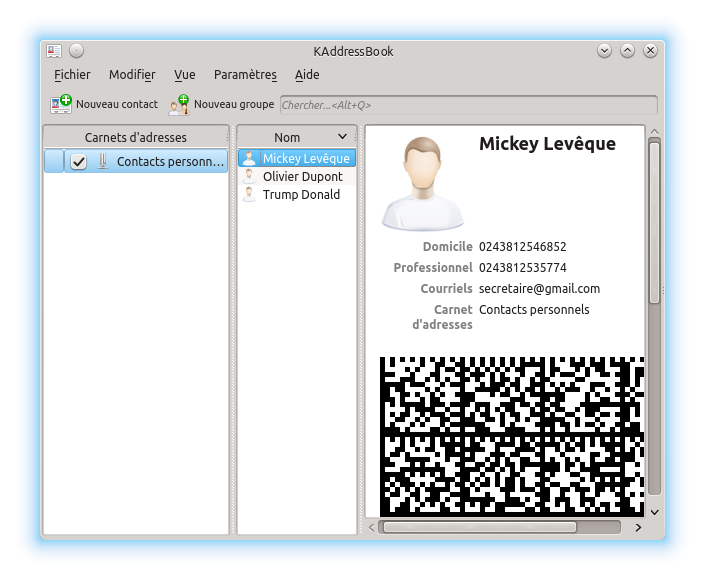Open the Fichier menu

72,75
